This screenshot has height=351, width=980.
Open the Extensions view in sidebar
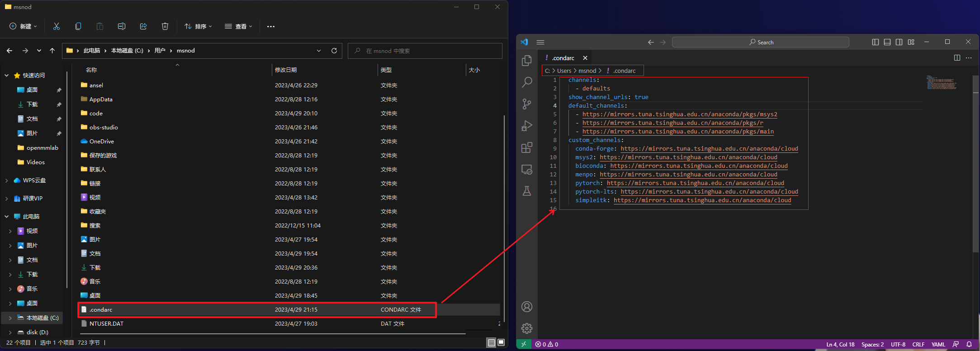click(x=527, y=147)
